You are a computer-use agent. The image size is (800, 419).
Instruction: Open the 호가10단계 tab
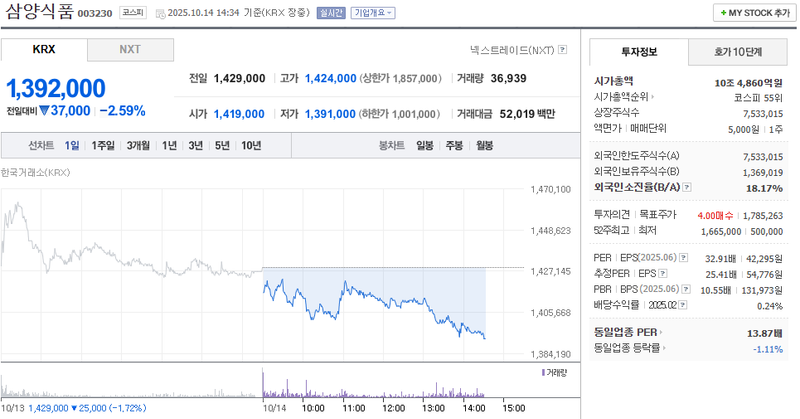pos(738,51)
